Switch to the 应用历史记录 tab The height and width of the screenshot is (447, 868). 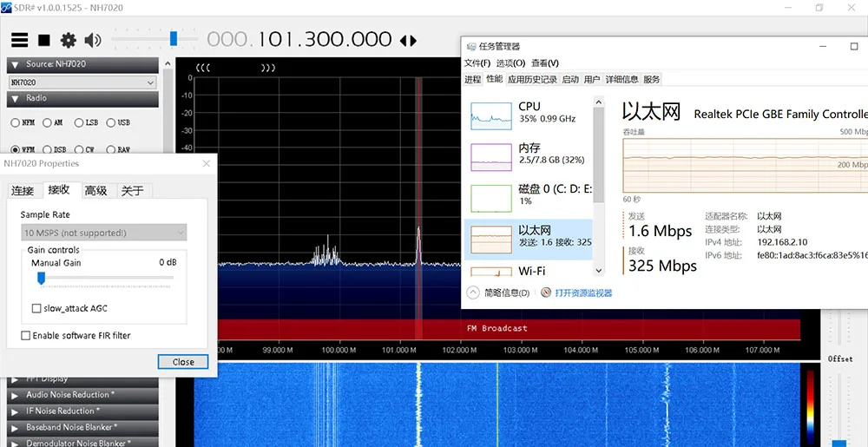click(532, 80)
